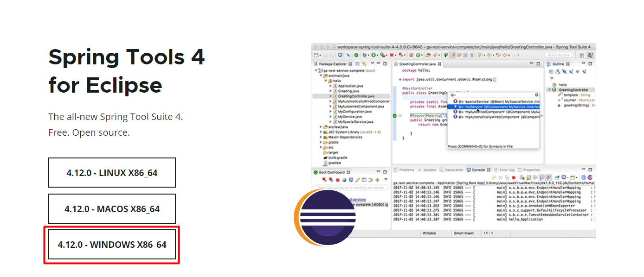Open the Javadoc tab
Viewport: 644px width, 277px height.
point(427,170)
